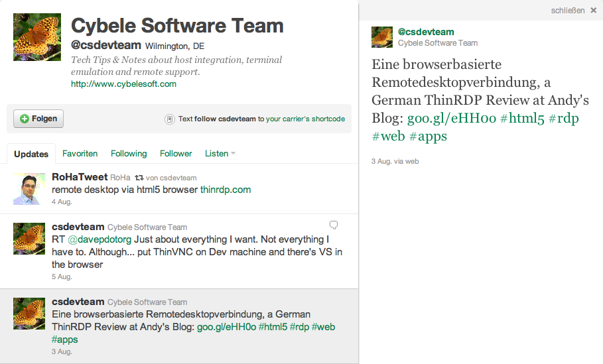Click the butterfly avatar in the detail panel
This screenshot has width=603, height=364.
tap(382, 37)
